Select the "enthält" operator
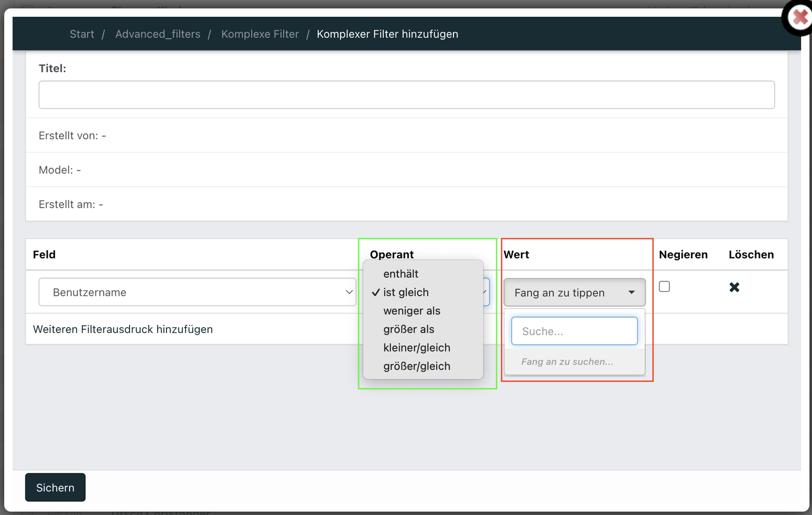Screen dimensions: 812x515 coord(401,274)
